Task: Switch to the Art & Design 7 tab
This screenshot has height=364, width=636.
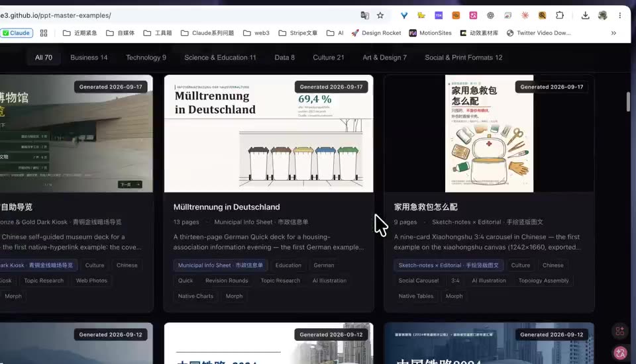Action: [x=384, y=58]
